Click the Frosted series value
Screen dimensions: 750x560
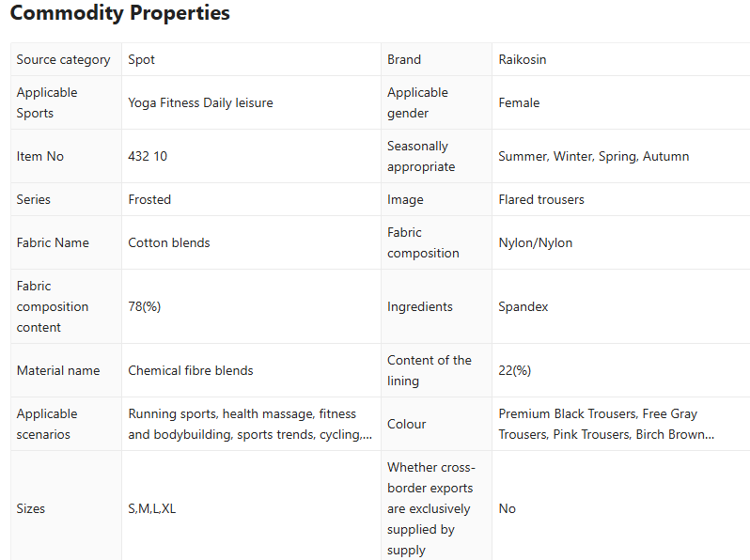[x=149, y=199]
